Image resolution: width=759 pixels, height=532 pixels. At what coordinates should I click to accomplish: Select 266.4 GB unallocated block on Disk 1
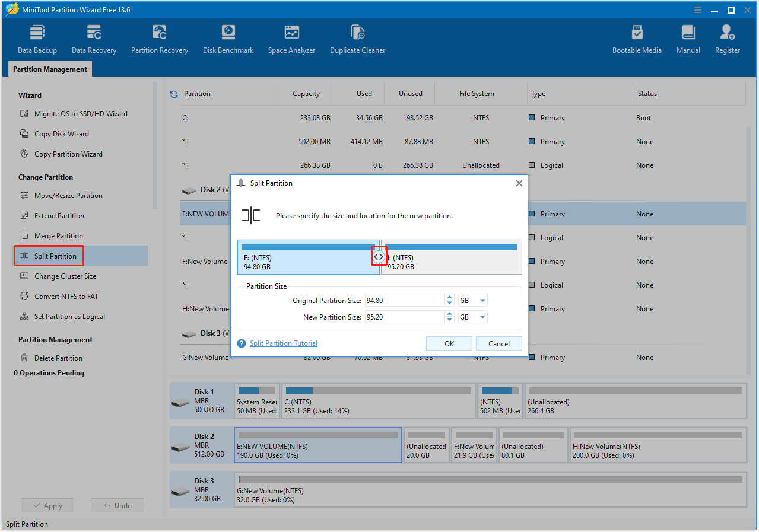636,401
